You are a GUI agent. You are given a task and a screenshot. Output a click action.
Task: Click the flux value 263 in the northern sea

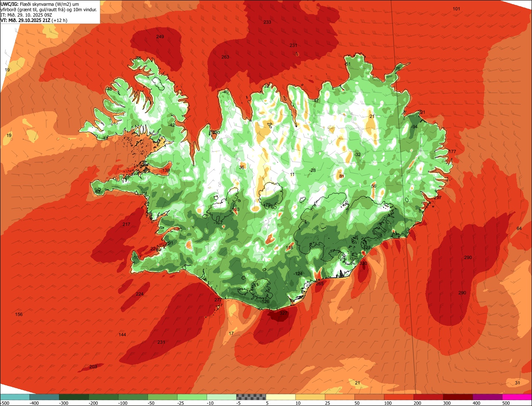point(225,57)
